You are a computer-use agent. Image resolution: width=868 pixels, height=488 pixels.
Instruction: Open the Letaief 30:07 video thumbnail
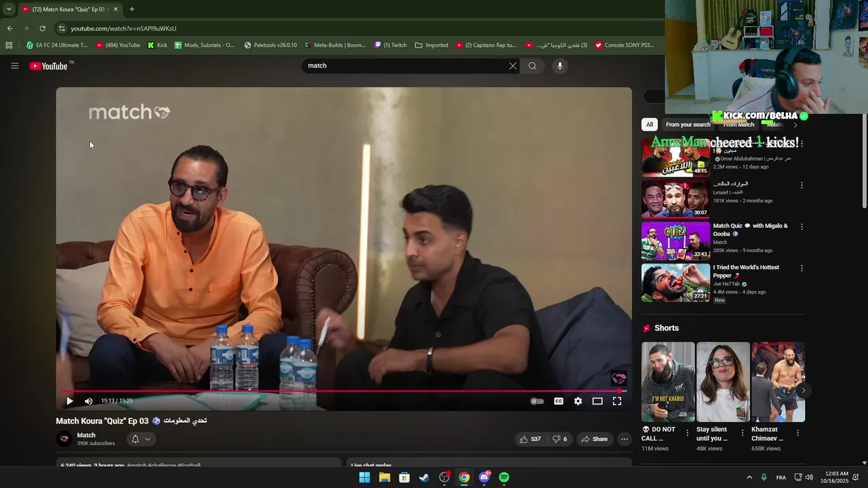[675, 199]
